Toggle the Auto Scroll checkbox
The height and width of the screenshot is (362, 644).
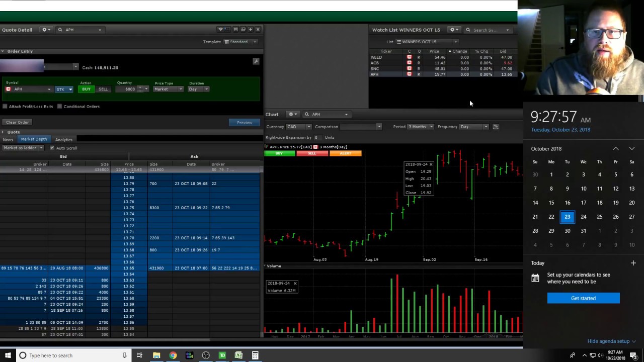tap(52, 148)
